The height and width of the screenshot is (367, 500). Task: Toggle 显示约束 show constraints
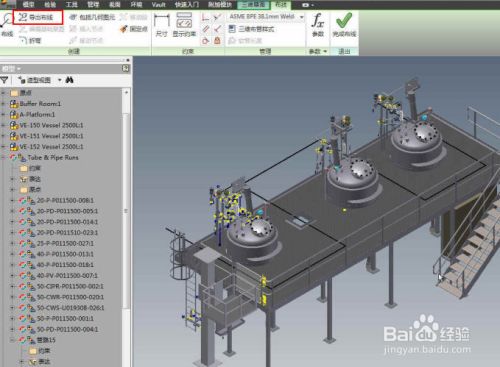pyautogui.click(x=184, y=25)
